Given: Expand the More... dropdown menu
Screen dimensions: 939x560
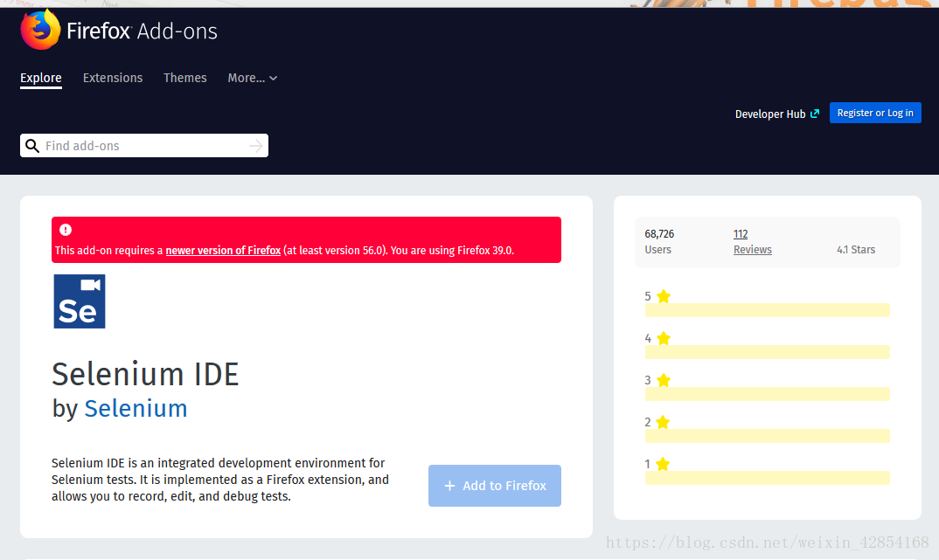Looking at the screenshot, I should [x=252, y=78].
